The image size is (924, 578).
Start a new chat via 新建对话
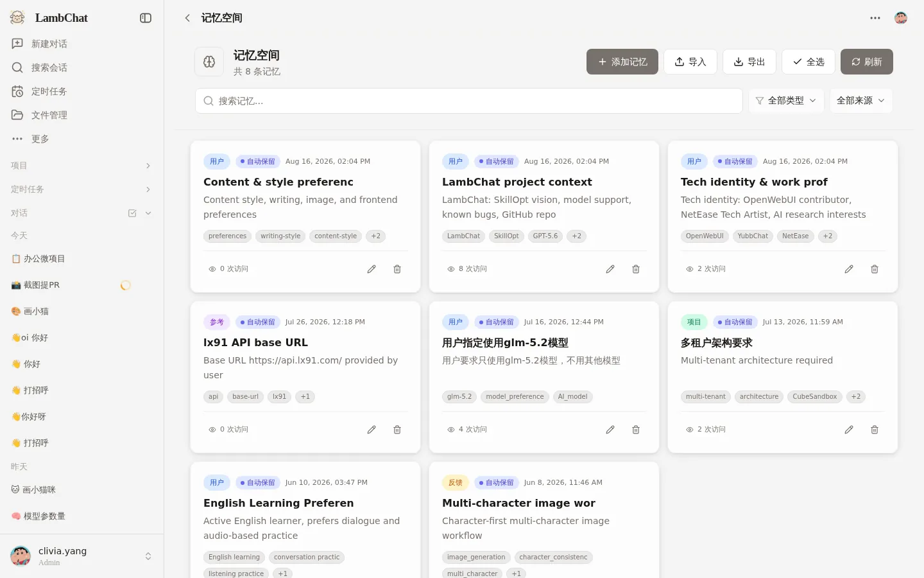pos(81,44)
